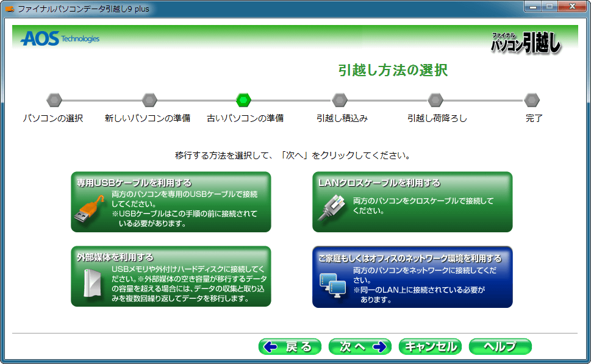The height and width of the screenshot is (364, 591).
Task: Click the パソコンの選択 step marker
Action: (54, 100)
